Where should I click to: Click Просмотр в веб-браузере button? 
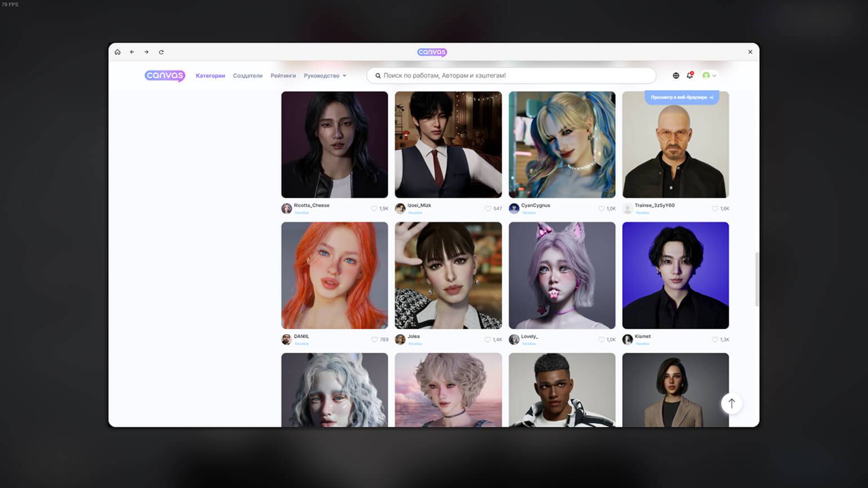tap(681, 97)
